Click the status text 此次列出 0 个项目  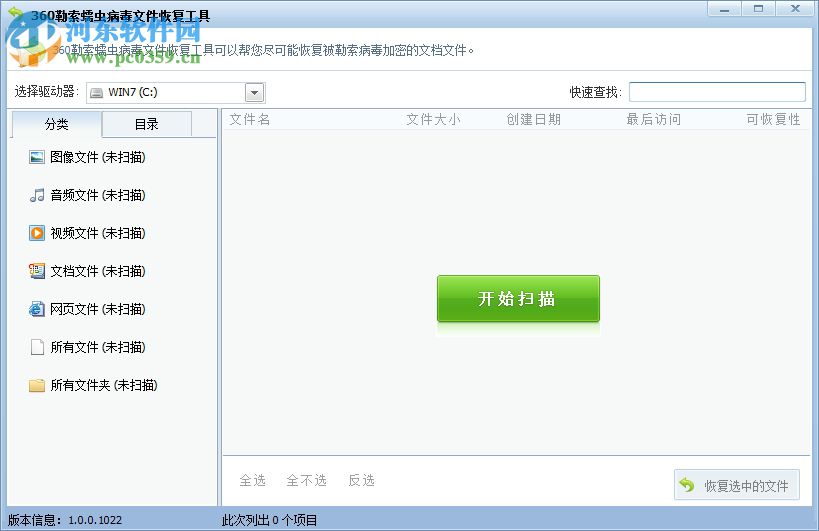pyautogui.click(x=270, y=520)
